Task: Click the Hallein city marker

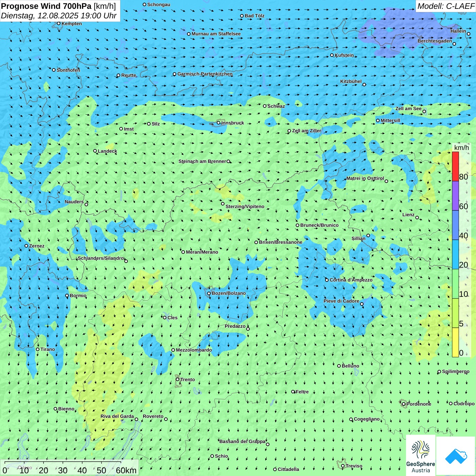Action: coord(469,34)
